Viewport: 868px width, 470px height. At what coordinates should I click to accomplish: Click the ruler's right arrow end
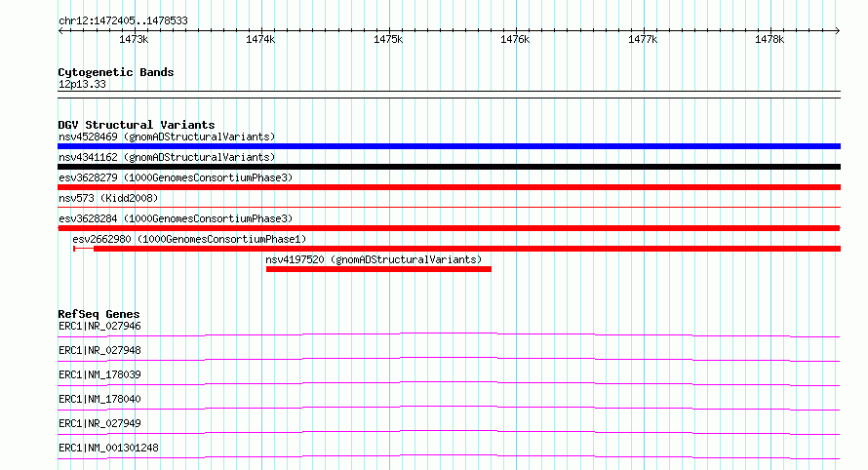pyautogui.click(x=837, y=30)
